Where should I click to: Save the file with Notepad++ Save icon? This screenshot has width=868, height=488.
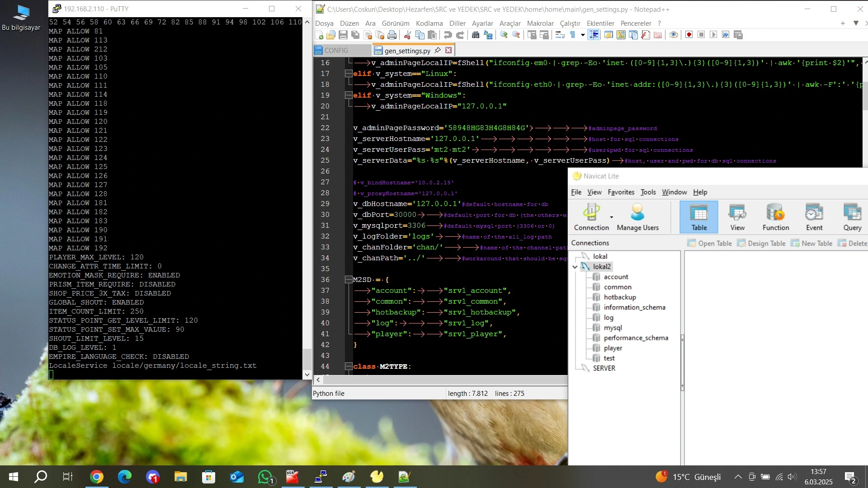click(x=343, y=35)
